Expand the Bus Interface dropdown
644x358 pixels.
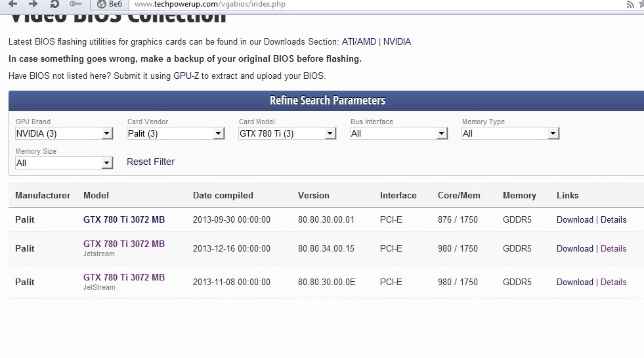[x=398, y=133]
